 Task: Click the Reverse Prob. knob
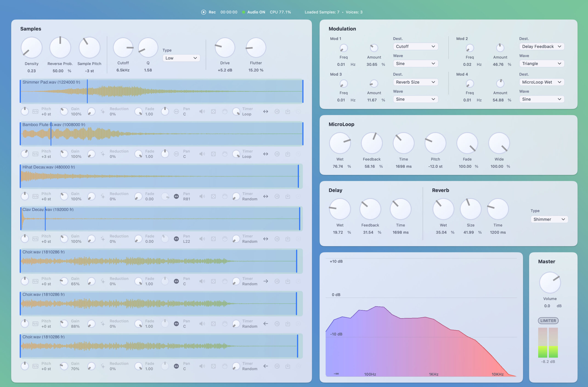(60, 48)
